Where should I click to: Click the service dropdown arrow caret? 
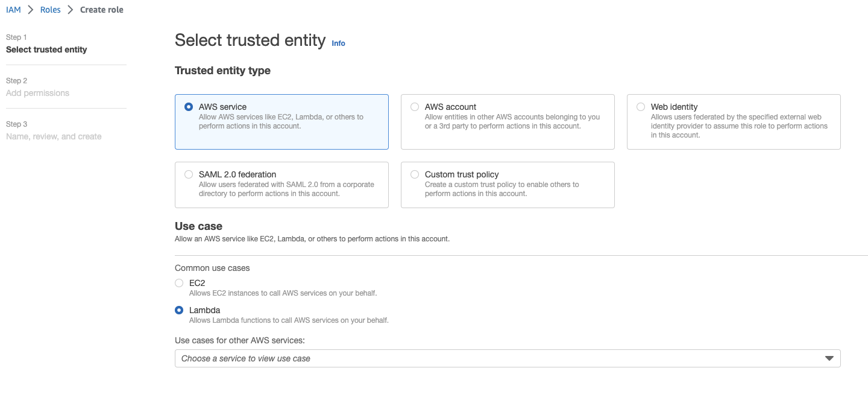(x=829, y=358)
